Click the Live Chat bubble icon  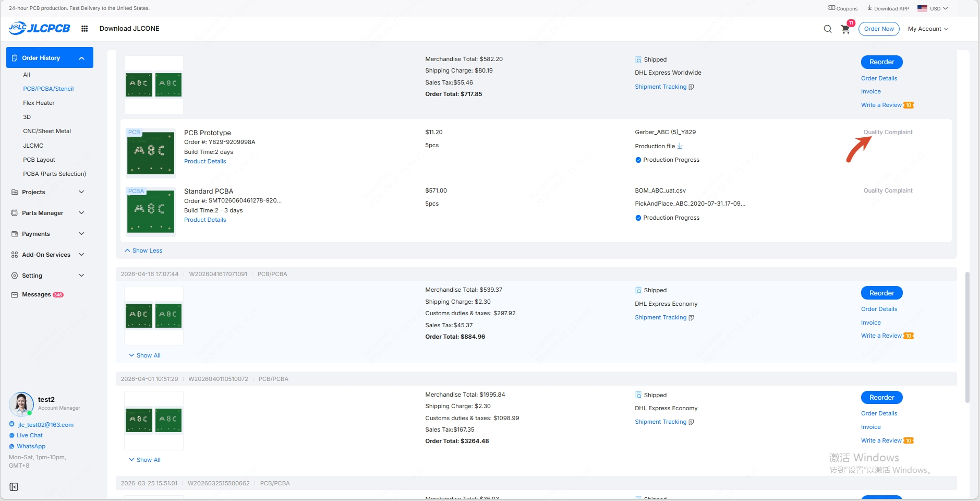click(12, 435)
